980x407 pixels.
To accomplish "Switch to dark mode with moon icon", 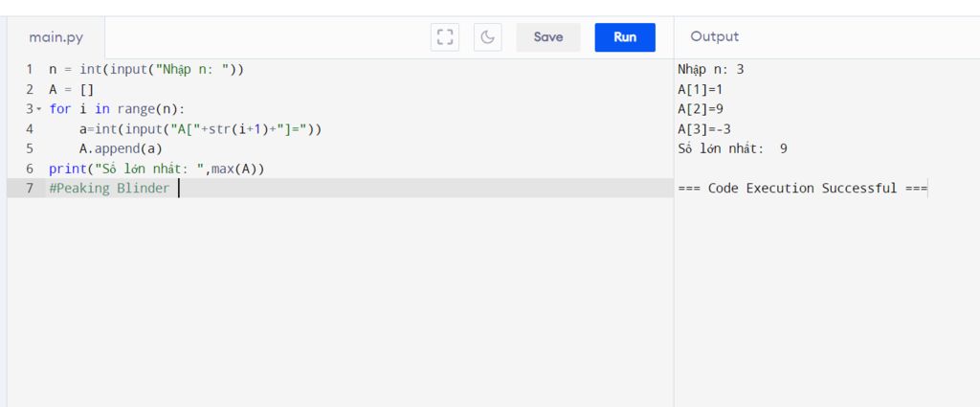I will pyautogui.click(x=488, y=37).
